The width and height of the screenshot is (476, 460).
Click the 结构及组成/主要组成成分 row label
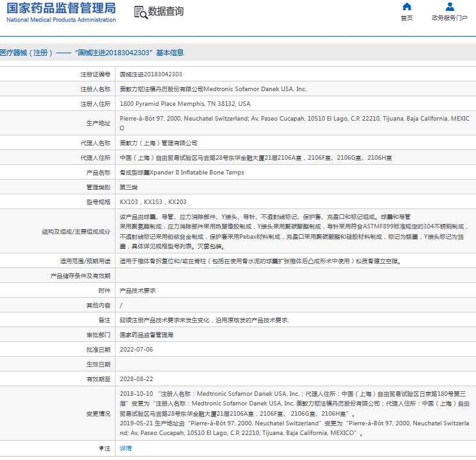coord(76,232)
